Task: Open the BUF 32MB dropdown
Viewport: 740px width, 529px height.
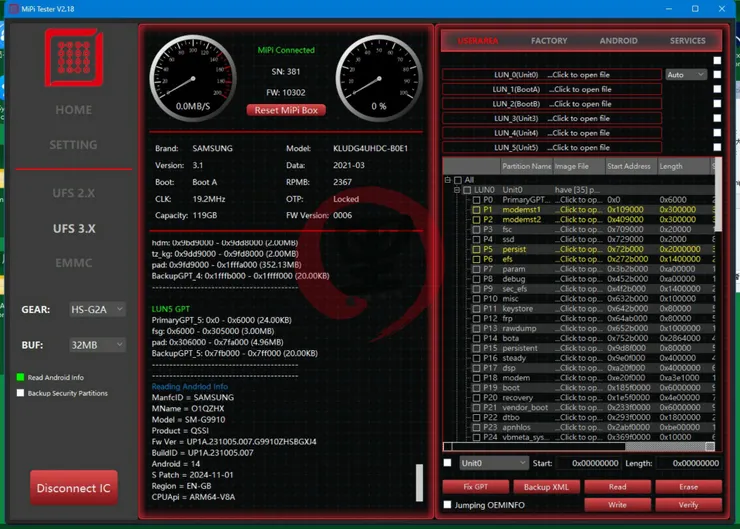Action: click(97, 345)
